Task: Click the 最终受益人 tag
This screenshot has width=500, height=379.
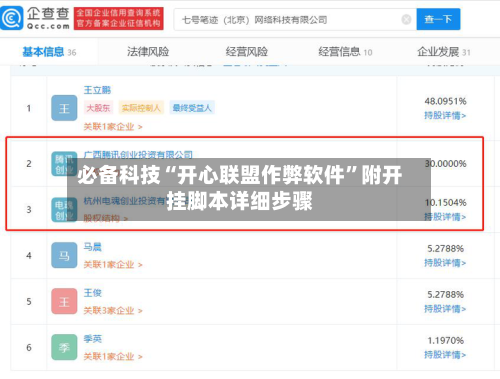Action: tap(192, 108)
